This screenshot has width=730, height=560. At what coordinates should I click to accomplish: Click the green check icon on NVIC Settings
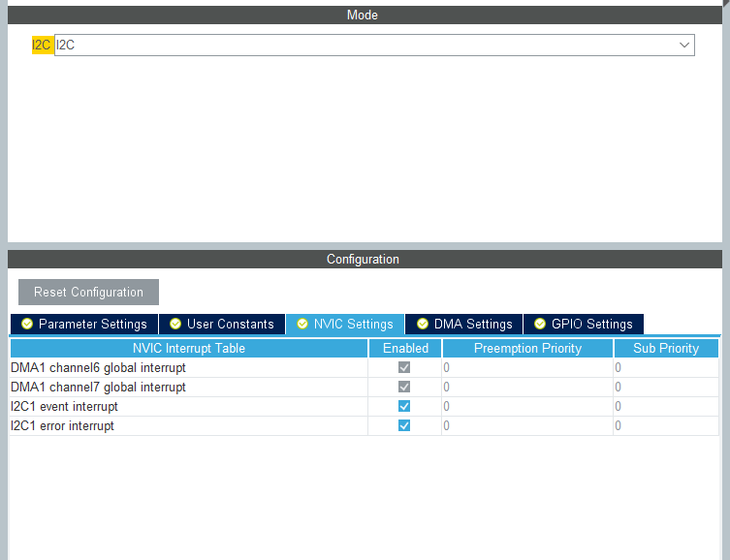pyautogui.click(x=302, y=324)
